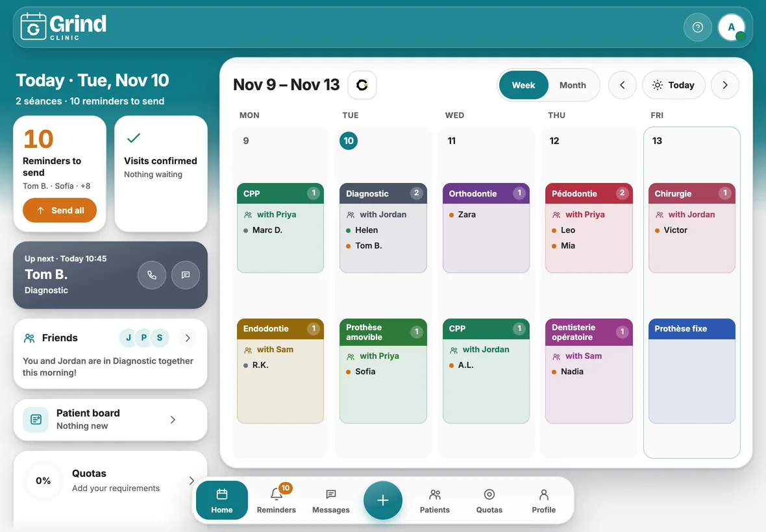The width and height of the screenshot is (766, 532).
Task: Open the Thursday Pédodontie session card
Action: point(589,228)
